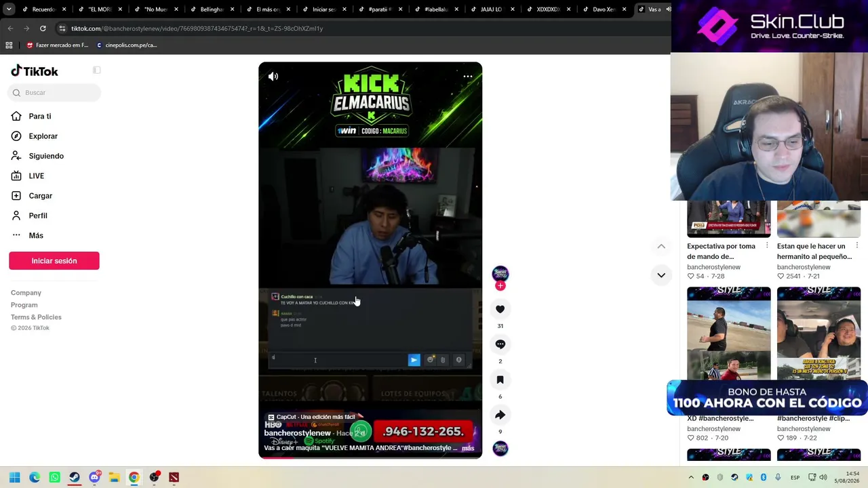Open Microsoft Edge from taskbar
Viewport: 868px width, 488px height.
pyautogui.click(x=35, y=477)
